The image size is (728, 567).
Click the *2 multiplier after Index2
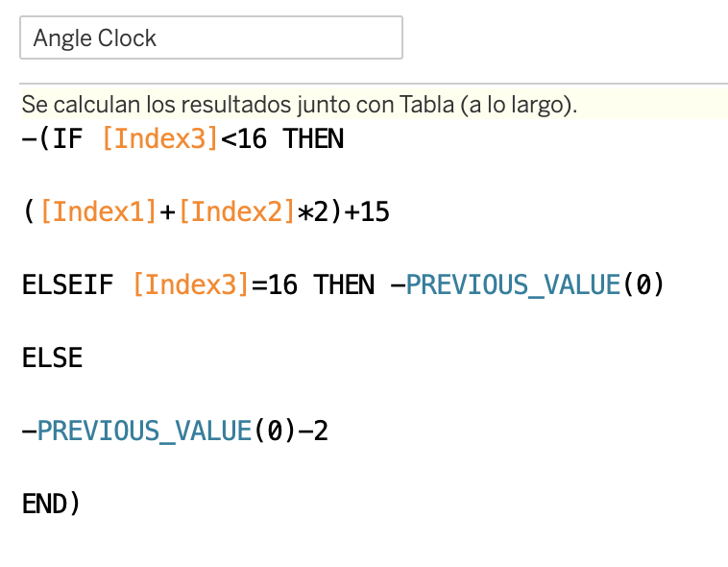[x=313, y=212]
